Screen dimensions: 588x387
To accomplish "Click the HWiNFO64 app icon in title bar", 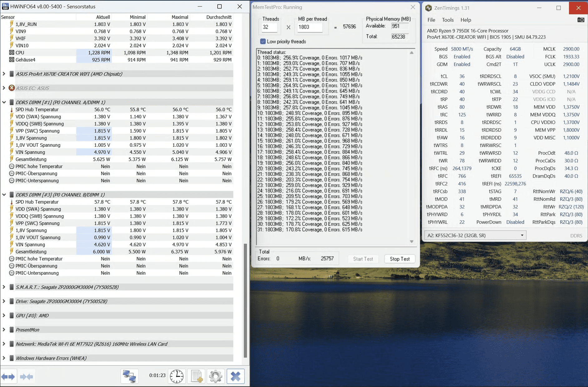I will pos(5,7).
